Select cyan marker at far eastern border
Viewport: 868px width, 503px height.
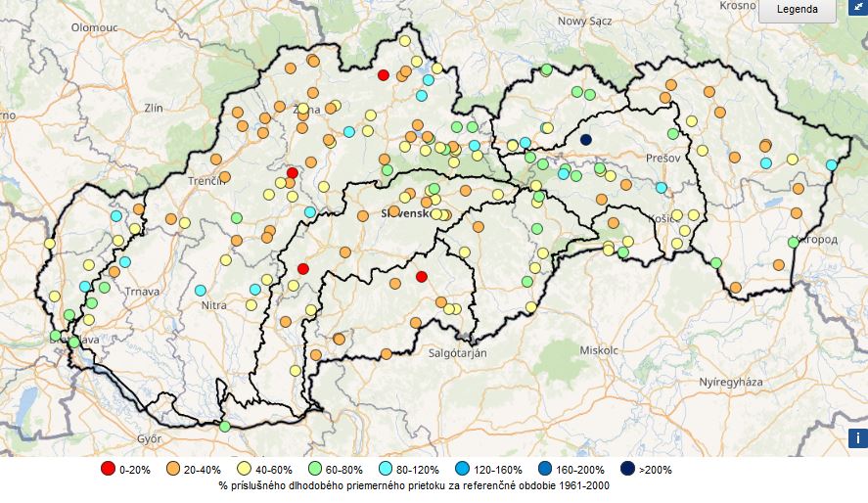(831, 165)
